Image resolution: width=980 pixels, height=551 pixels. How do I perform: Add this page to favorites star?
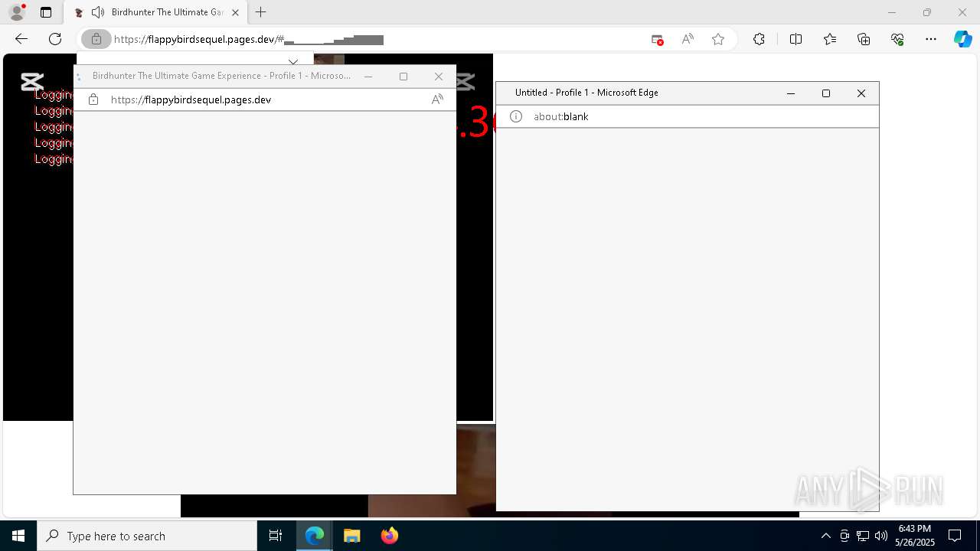[x=718, y=39]
